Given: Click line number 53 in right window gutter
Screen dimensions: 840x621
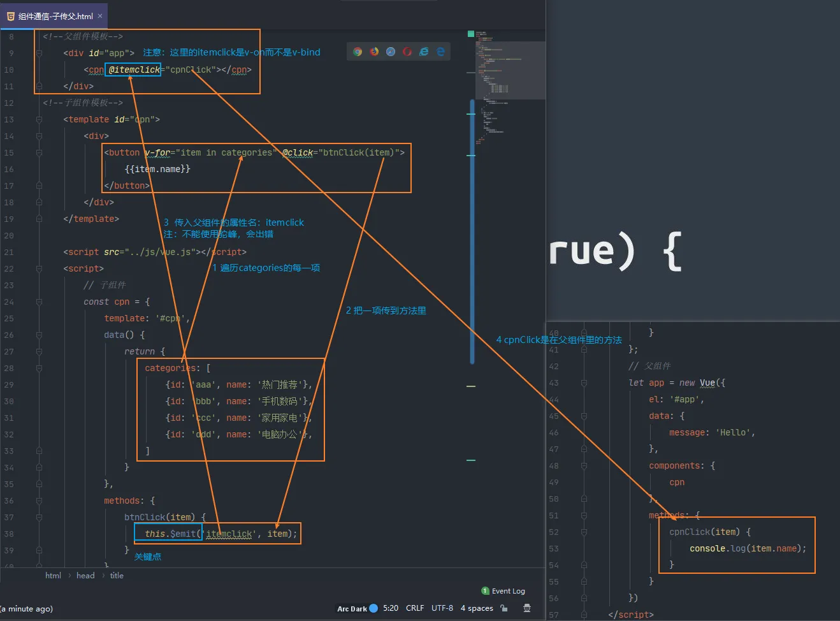Looking at the screenshot, I should 553,548.
